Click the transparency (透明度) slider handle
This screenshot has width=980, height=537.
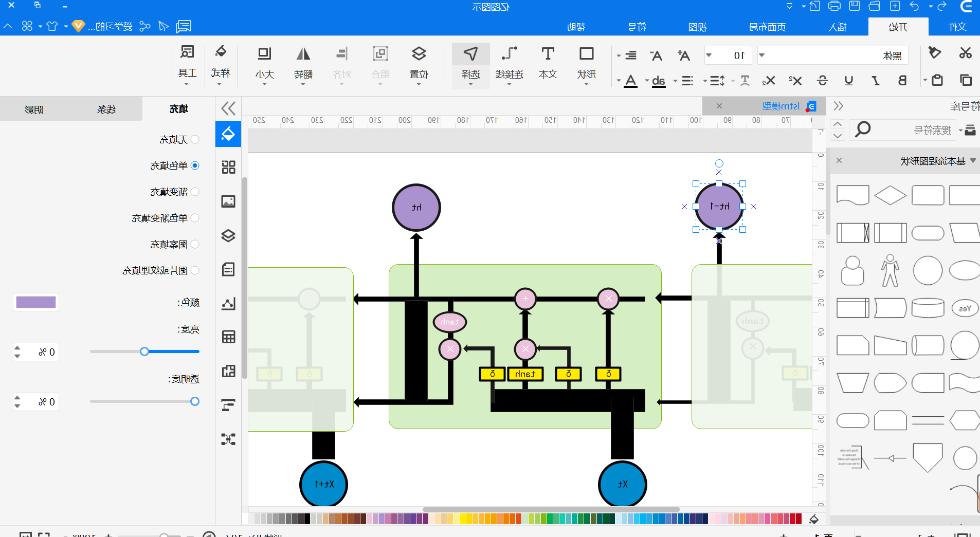[195, 401]
